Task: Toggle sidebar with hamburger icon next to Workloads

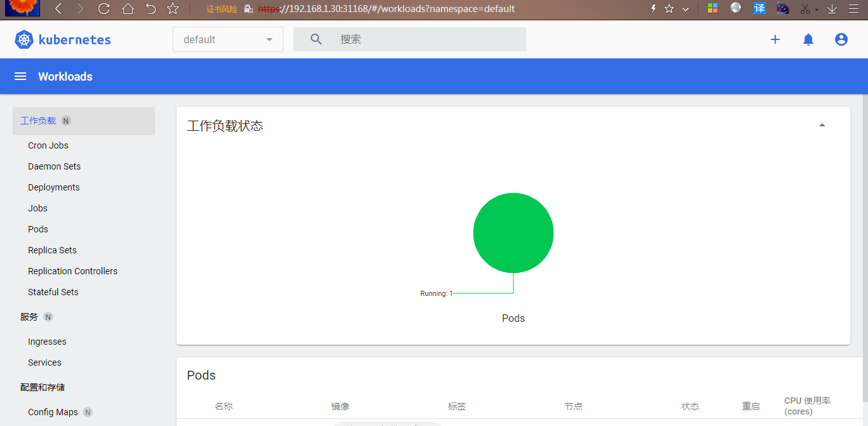Action: 20,76
